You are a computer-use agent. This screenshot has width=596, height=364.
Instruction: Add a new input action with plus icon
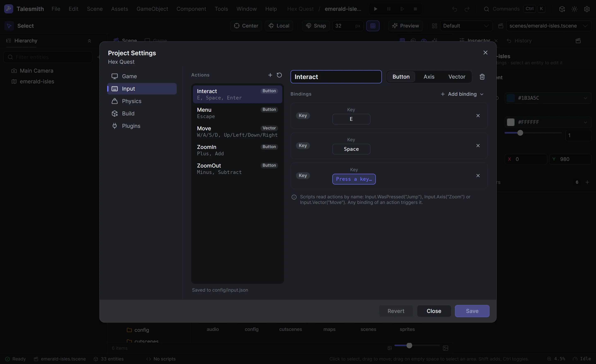(270, 75)
